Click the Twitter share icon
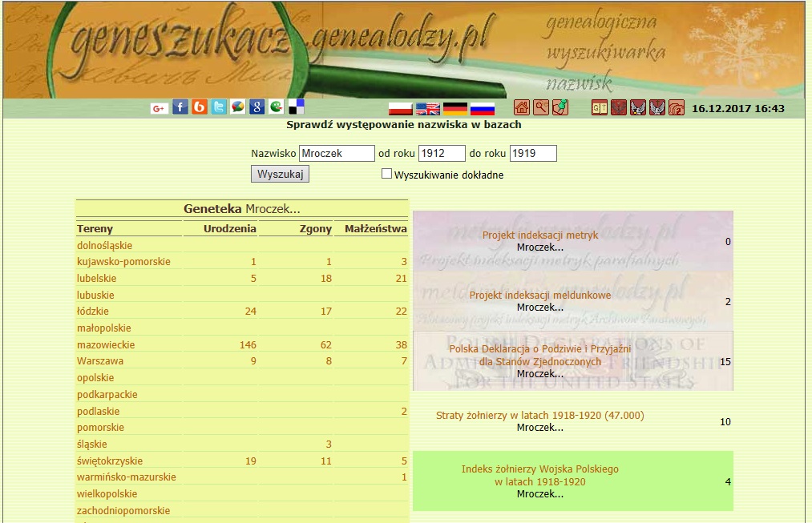This screenshot has width=812, height=523. click(x=219, y=107)
